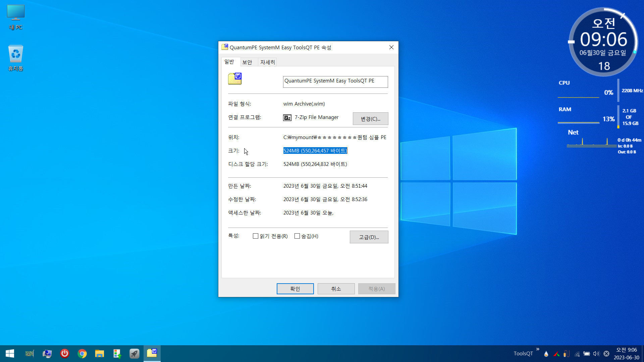The height and width of the screenshot is (362, 644).
Task: Click the wim Archive(.wim) file type text
Action: click(x=304, y=104)
